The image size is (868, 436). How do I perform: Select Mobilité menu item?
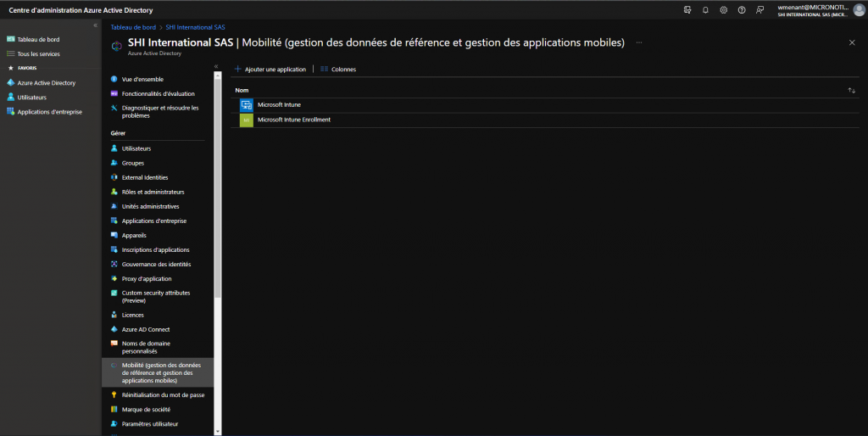point(158,372)
